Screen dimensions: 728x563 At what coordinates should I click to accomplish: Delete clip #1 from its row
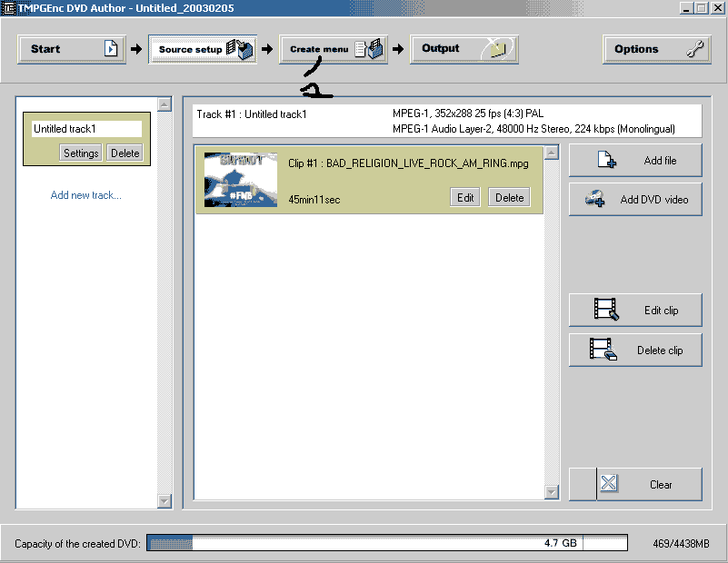point(509,198)
